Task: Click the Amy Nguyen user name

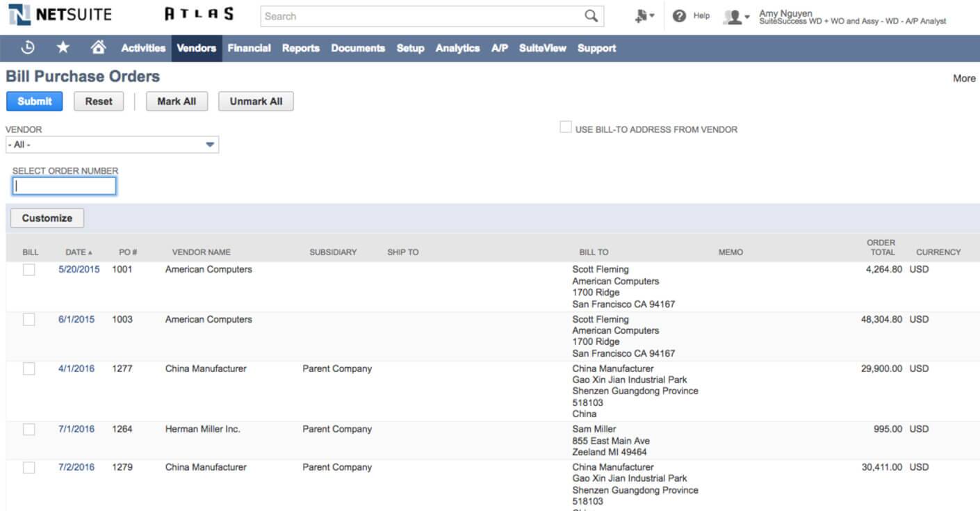Action: [x=785, y=13]
